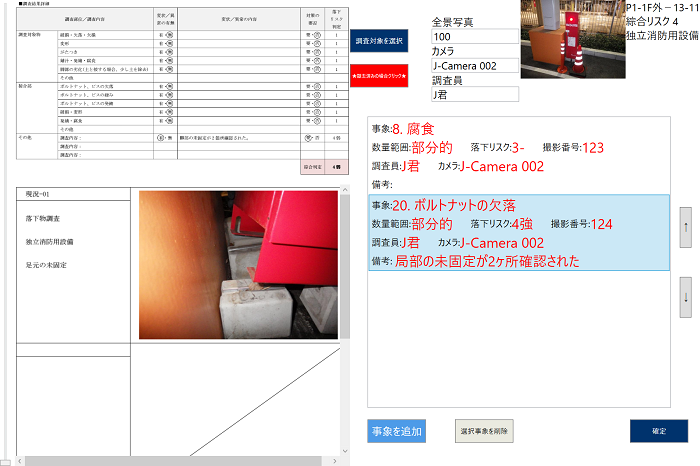Click remark 局部の未固定が2ヶ所確認された
The height and width of the screenshot is (466, 700).
(487, 261)
